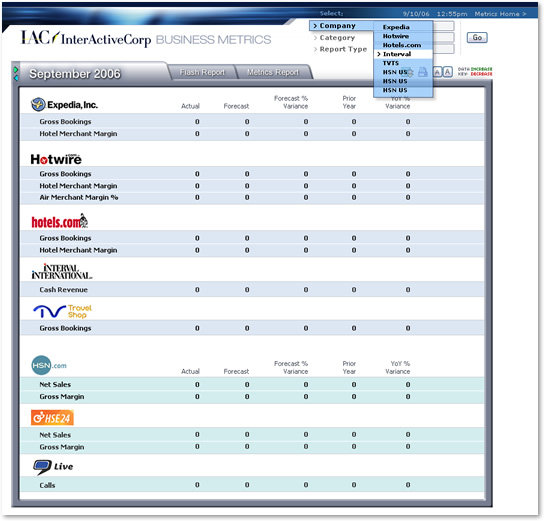The width and height of the screenshot is (544, 521).
Task: Click Calls row YoY % Variance value
Action: click(408, 485)
